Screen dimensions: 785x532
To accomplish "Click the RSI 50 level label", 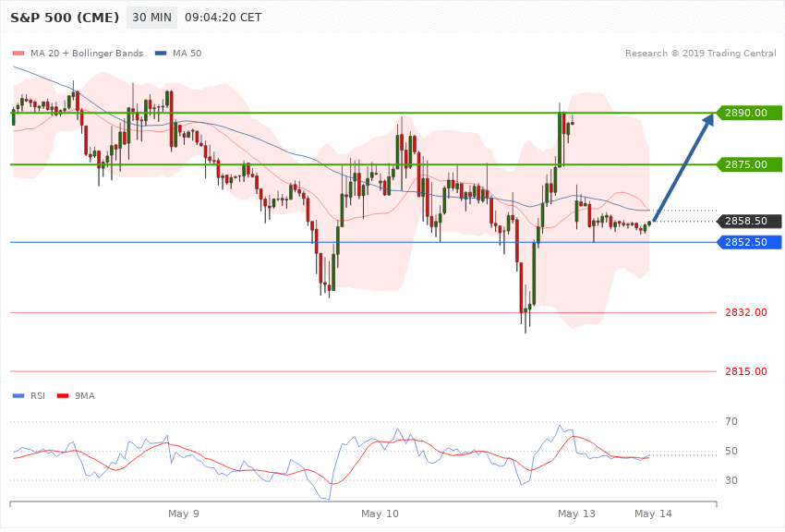I will tap(731, 451).
